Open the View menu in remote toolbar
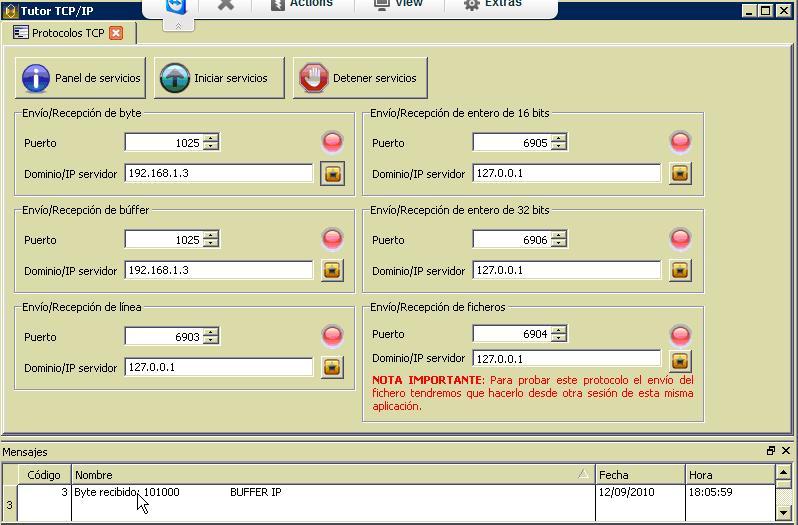The height and width of the screenshot is (525, 798). (x=399, y=4)
